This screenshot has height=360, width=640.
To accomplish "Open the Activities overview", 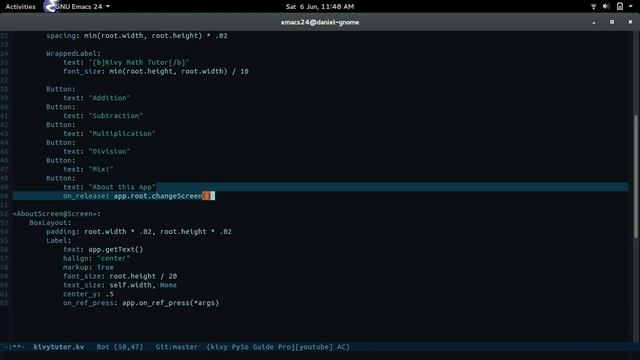I will 20,7.
